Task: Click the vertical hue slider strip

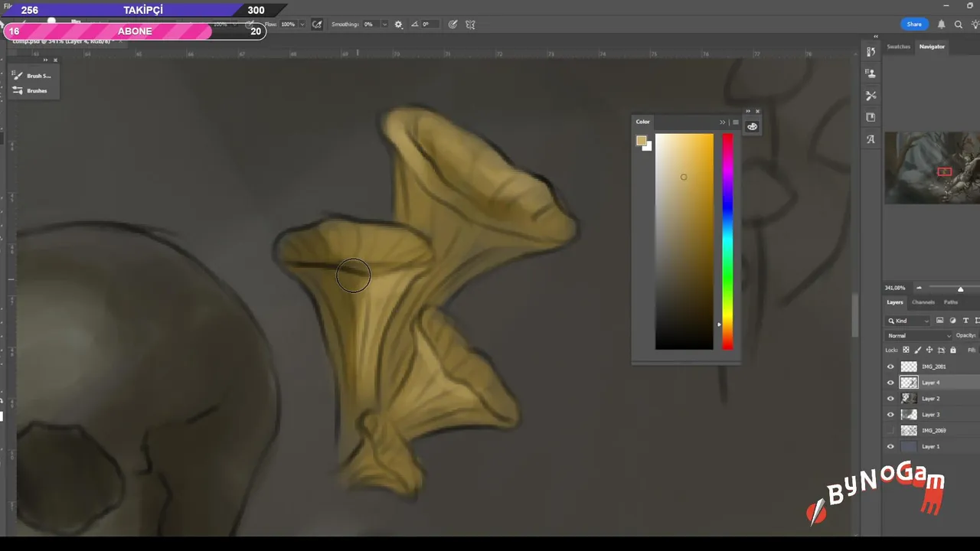Action: pyautogui.click(x=727, y=241)
